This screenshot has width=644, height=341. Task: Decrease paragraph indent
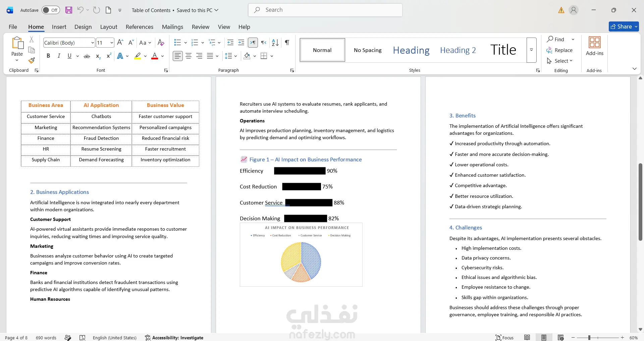[x=230, y=43]
